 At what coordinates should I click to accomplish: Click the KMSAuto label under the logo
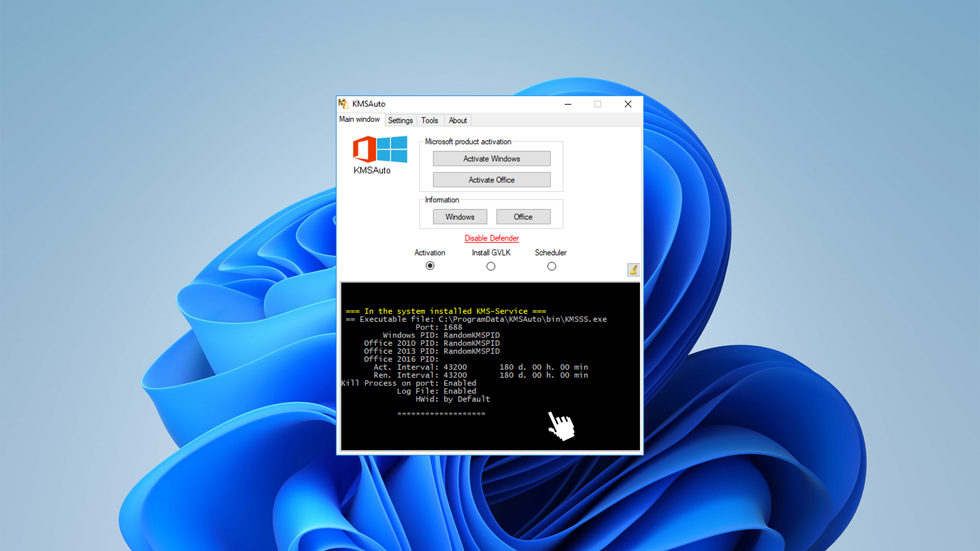[x=372, y=170]
